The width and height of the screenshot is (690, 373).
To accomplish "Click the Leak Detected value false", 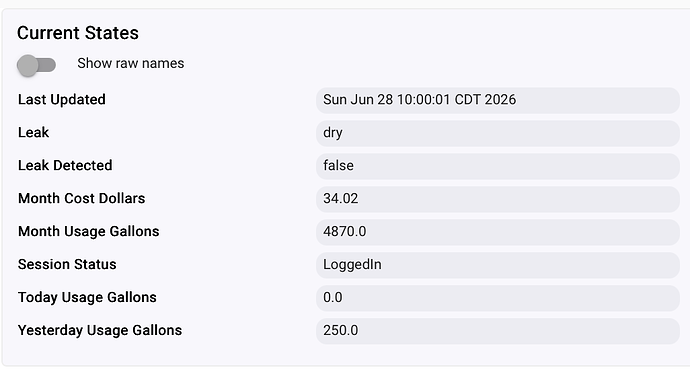I will point(498,166).
